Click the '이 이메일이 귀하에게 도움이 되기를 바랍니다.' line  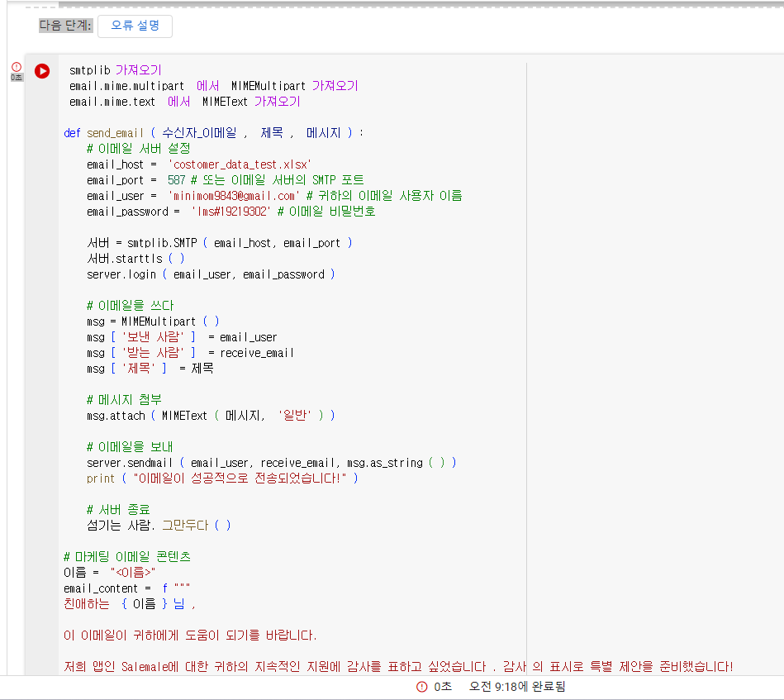point(190,636)
